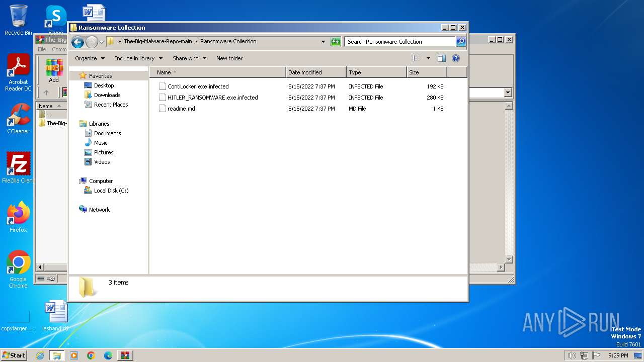
Task: Open the Recycle Bin desktop icon
Action: [18, 20]
